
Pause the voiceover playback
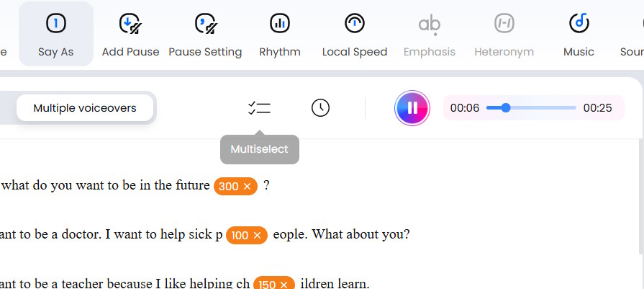[412, 108]
